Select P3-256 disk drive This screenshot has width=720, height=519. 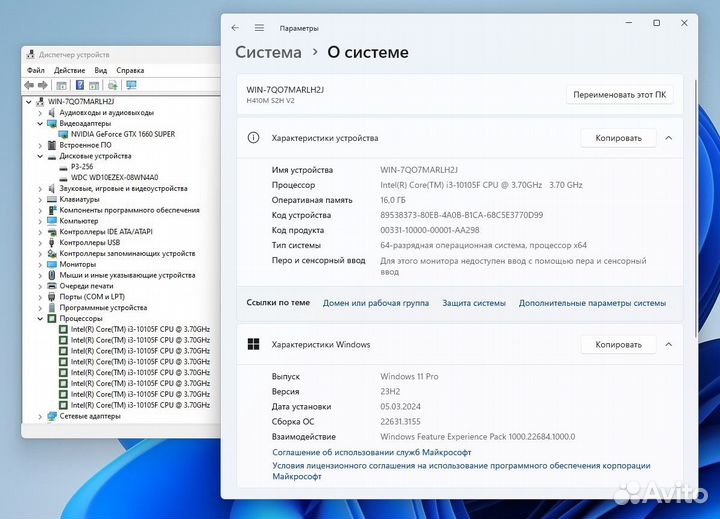tap(82, 167)
